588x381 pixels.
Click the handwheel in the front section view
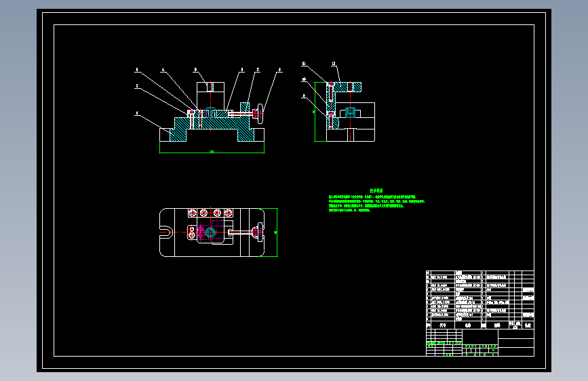[x=260, y=113]
